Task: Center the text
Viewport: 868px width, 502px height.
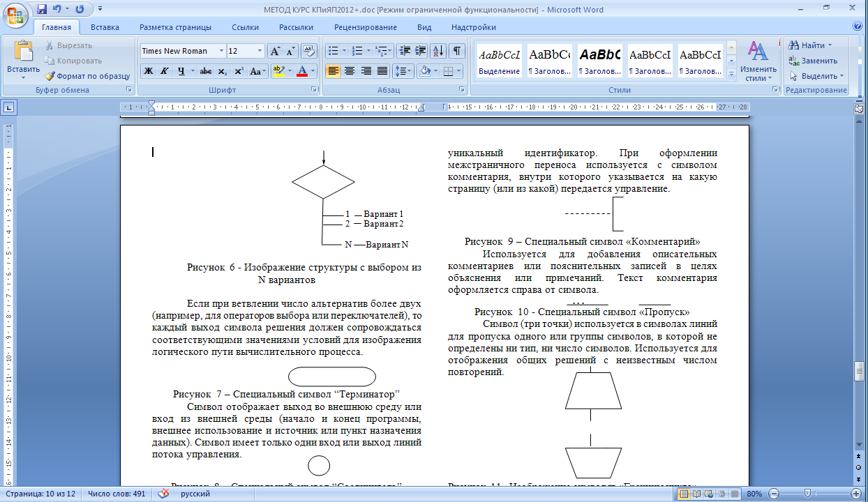Action: [350, 71]
